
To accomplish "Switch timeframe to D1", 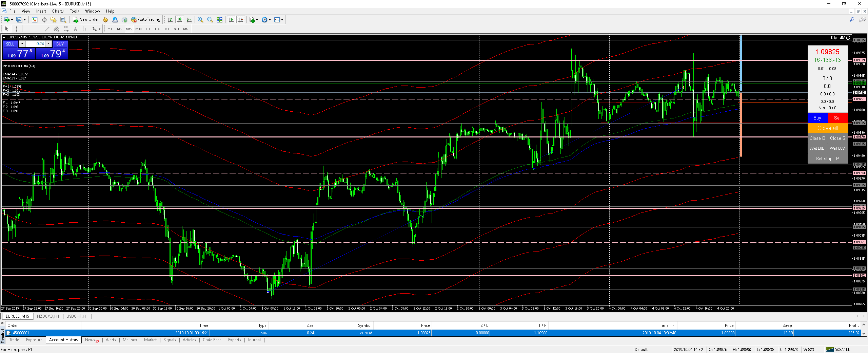I will point(167,29).
